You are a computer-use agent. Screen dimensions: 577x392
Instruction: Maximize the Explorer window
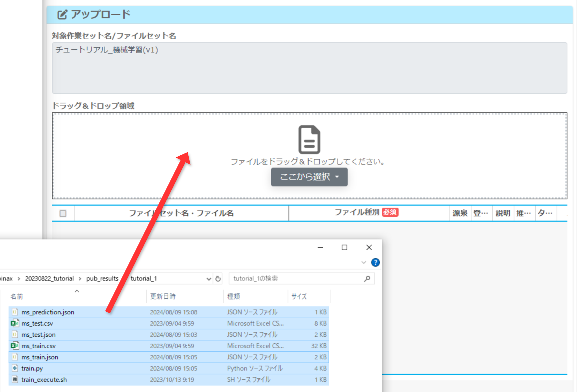[344, 247]
